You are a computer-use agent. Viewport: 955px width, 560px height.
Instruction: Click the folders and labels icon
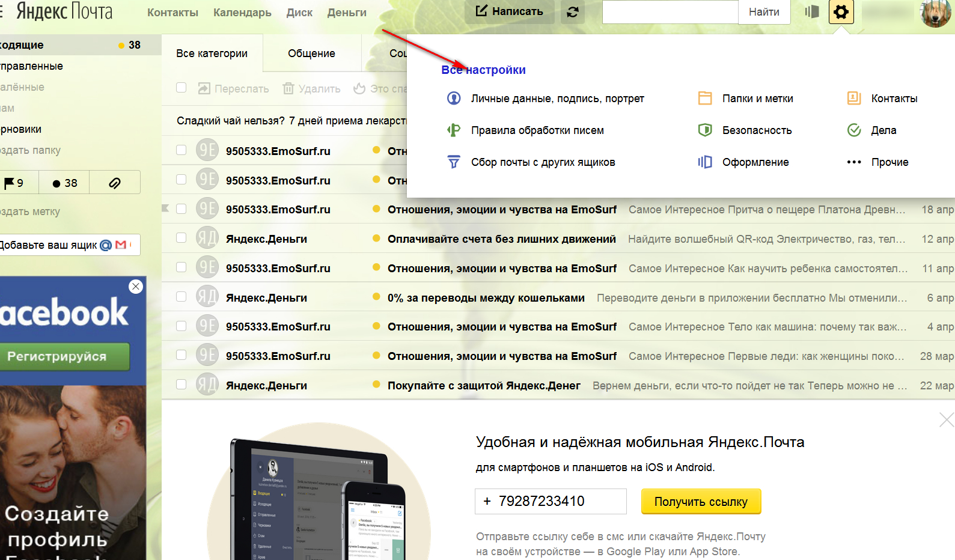pyautogui.click(x=705, y=99)
